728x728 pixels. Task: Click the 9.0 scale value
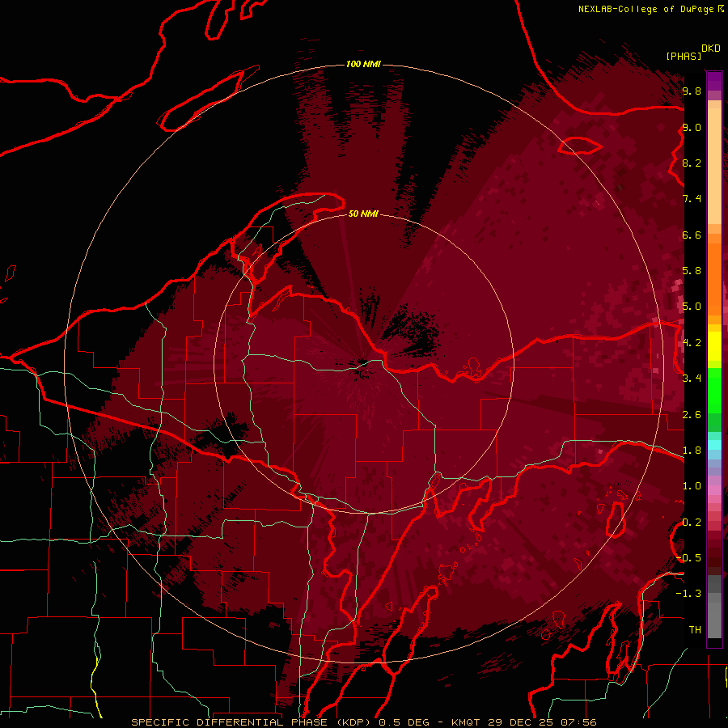tap(692, 127)
